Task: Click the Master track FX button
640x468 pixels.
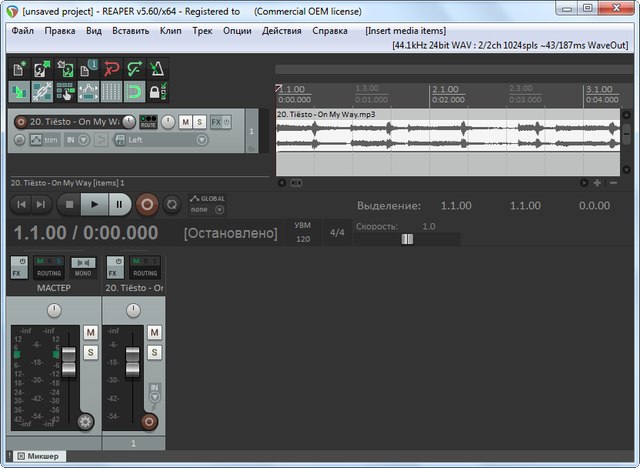Action: click(18, 267)
